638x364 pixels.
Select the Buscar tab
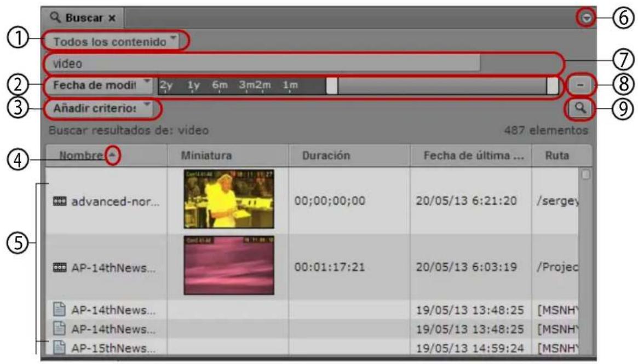click(x=83, y=18)
